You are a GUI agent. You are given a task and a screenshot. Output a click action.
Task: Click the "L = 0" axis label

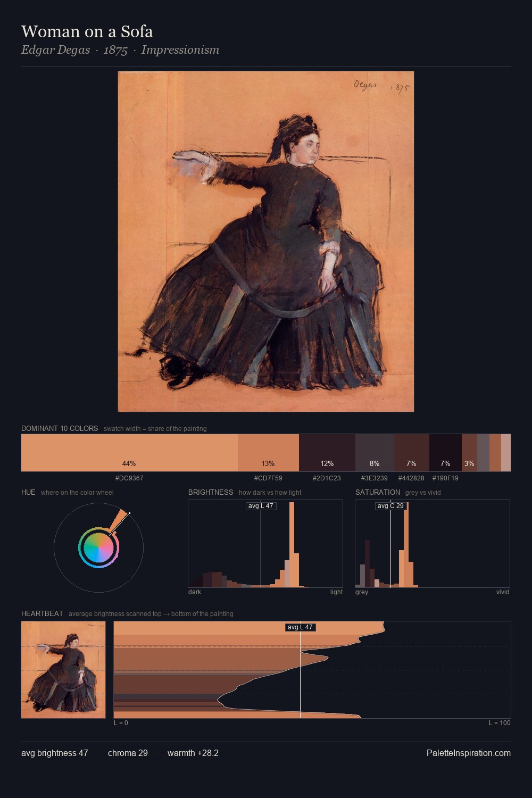(121, 723)
